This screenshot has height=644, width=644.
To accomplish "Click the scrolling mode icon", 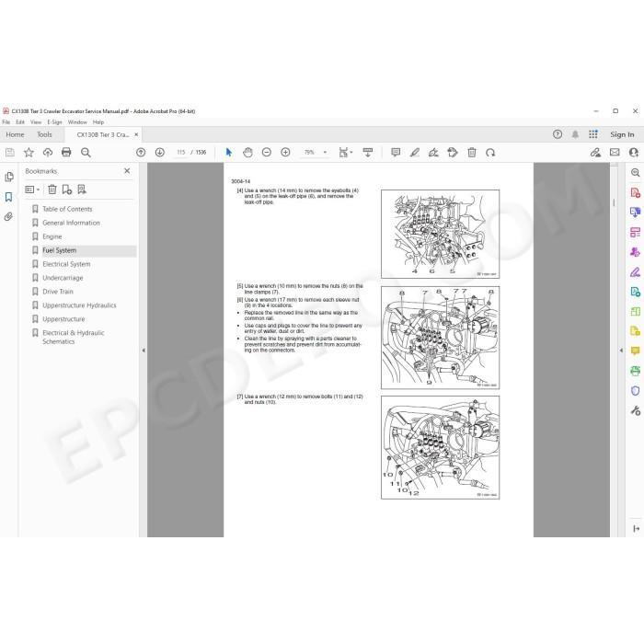I will click(368, 153).
